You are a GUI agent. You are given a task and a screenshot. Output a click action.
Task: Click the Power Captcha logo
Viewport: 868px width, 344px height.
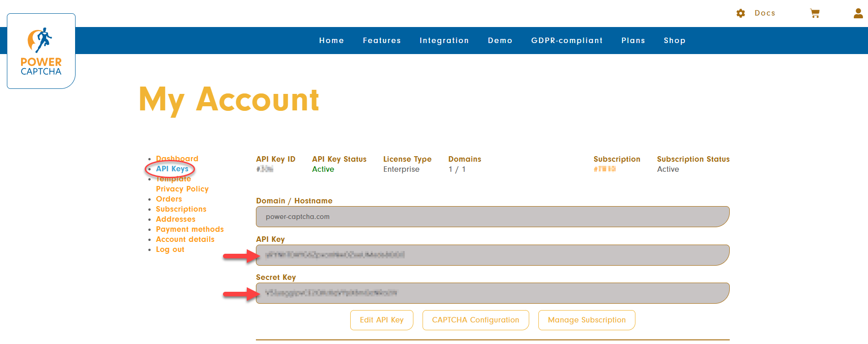click(41, 51)
